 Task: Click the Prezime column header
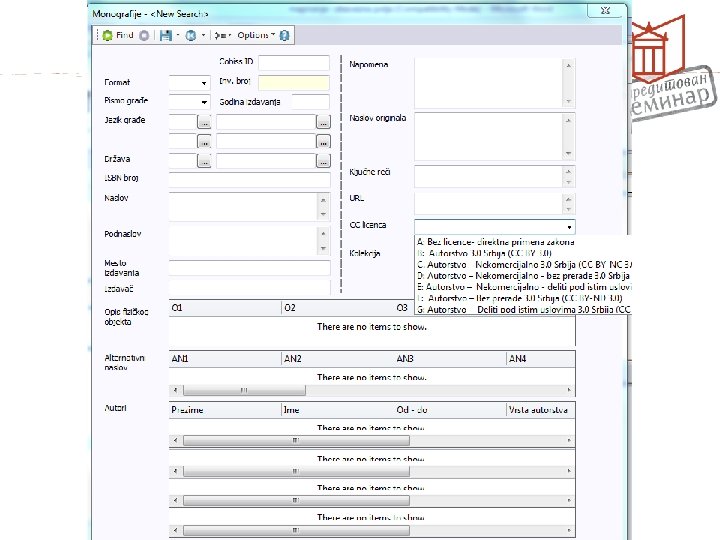pyautogui.click(x=225, y=410)
